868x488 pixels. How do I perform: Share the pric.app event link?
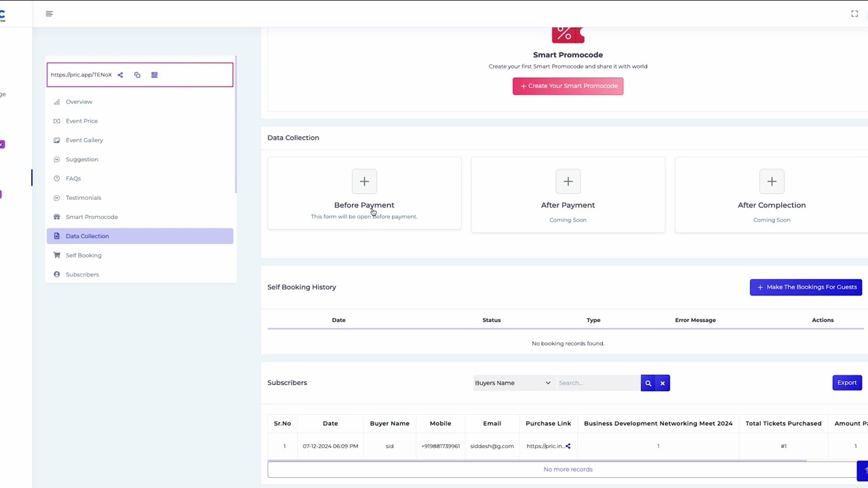click(x=120, y=75)
